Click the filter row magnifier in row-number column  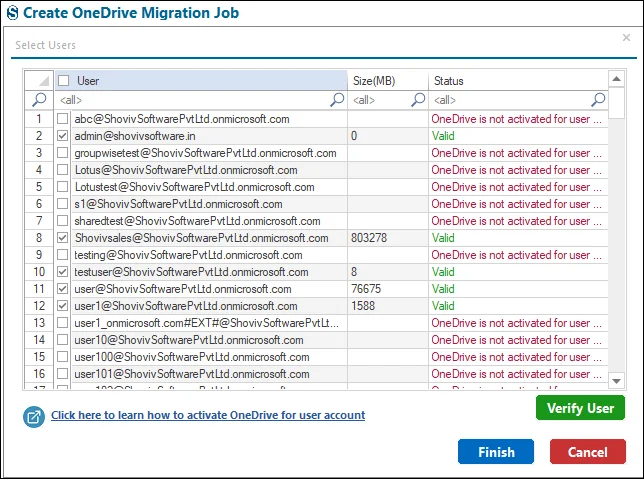tap(39, 100)
